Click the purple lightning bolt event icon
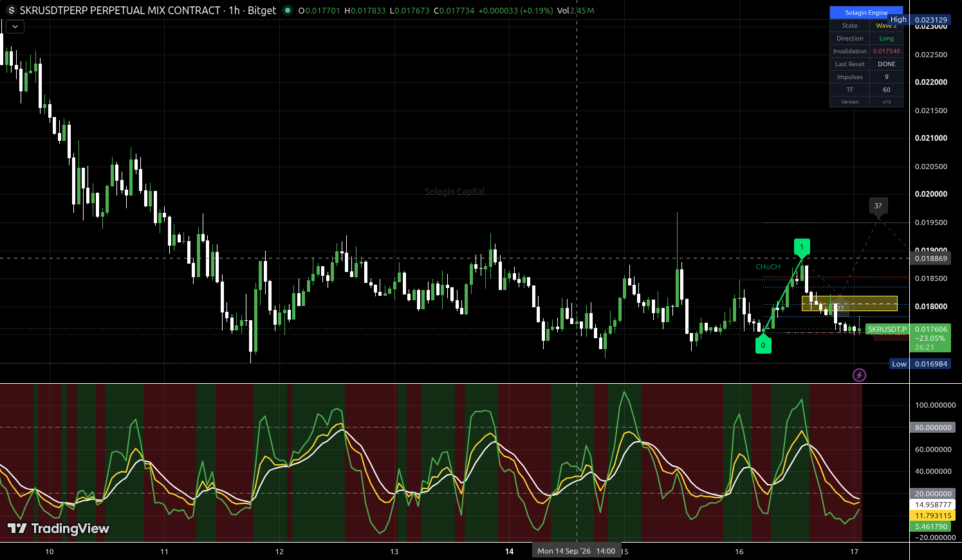Viewport: 962px width, 560px height. coord(859,375)
